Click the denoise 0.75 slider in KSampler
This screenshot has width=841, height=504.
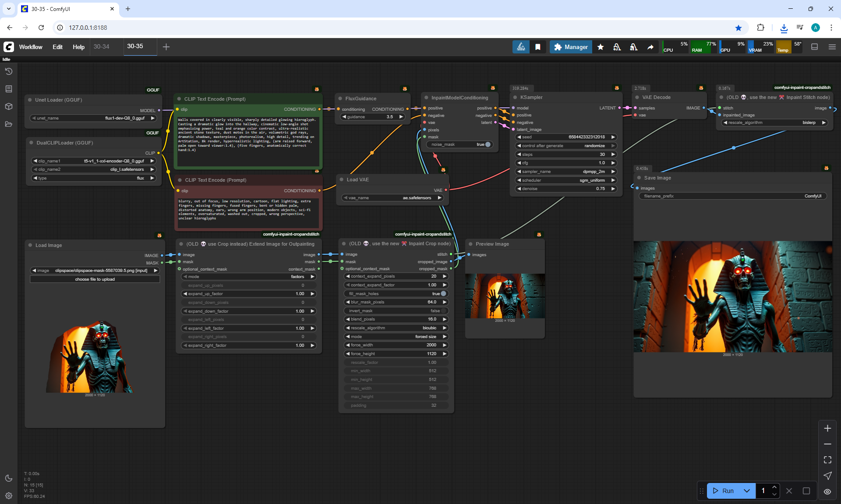click(x=566, y=189)
